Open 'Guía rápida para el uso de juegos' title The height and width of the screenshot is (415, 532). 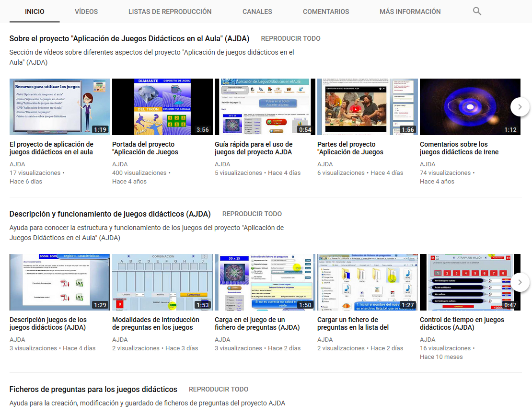[x=254, y=148]
